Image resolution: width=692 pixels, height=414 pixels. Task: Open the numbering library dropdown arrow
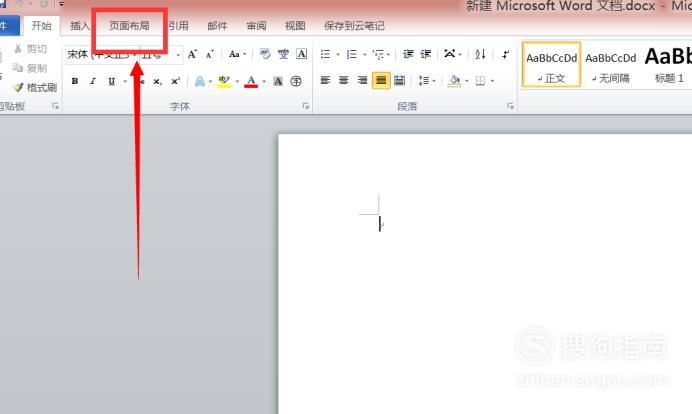click(365, 55)
